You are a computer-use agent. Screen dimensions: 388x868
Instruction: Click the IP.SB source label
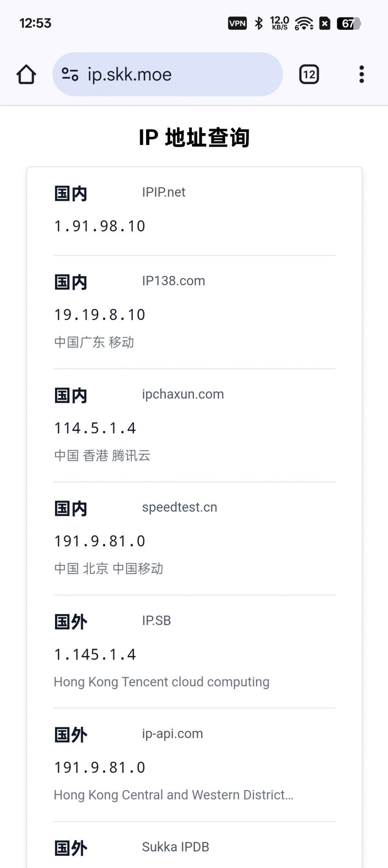click(x=156, y=620)
